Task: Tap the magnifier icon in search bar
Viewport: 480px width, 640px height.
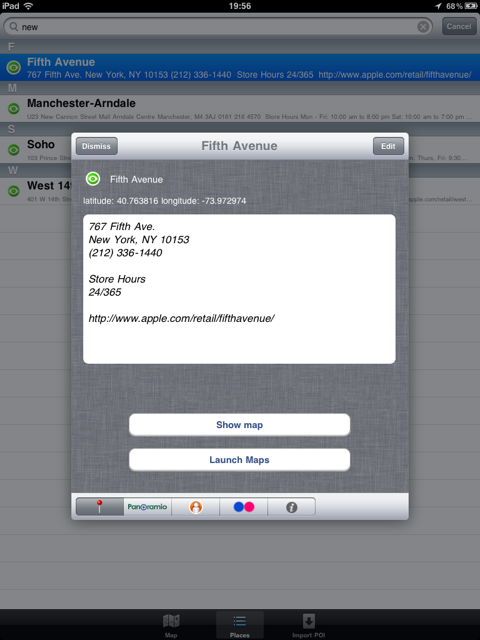Action: click(x=13, y=27)
